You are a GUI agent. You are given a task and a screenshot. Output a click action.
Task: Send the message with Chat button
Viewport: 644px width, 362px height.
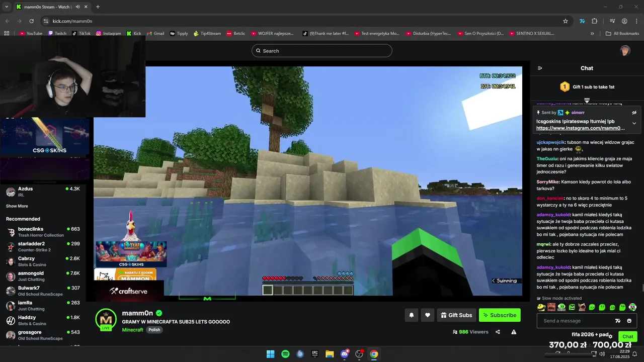(x=628, y=336)
